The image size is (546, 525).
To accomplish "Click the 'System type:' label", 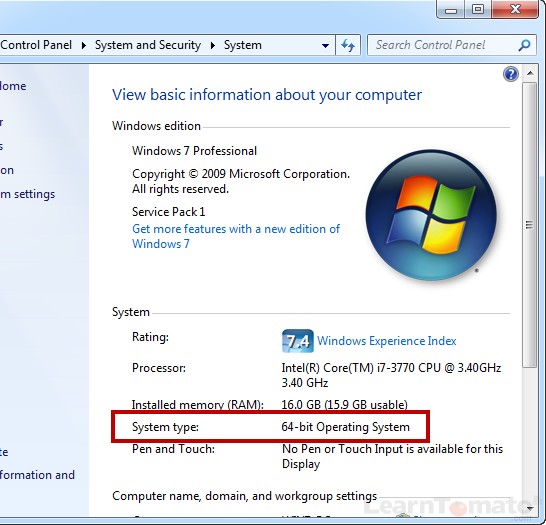I will pos(165,427).
